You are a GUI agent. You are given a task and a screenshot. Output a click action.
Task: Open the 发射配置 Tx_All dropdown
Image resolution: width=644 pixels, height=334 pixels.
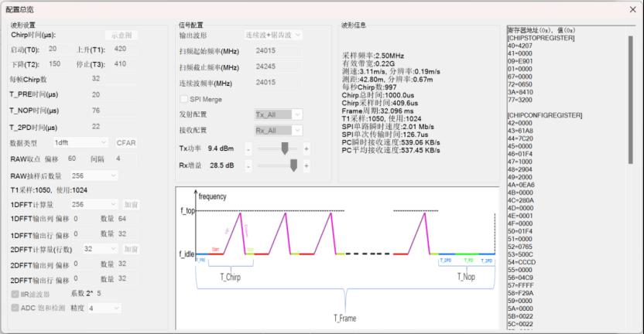coord(279,114)
